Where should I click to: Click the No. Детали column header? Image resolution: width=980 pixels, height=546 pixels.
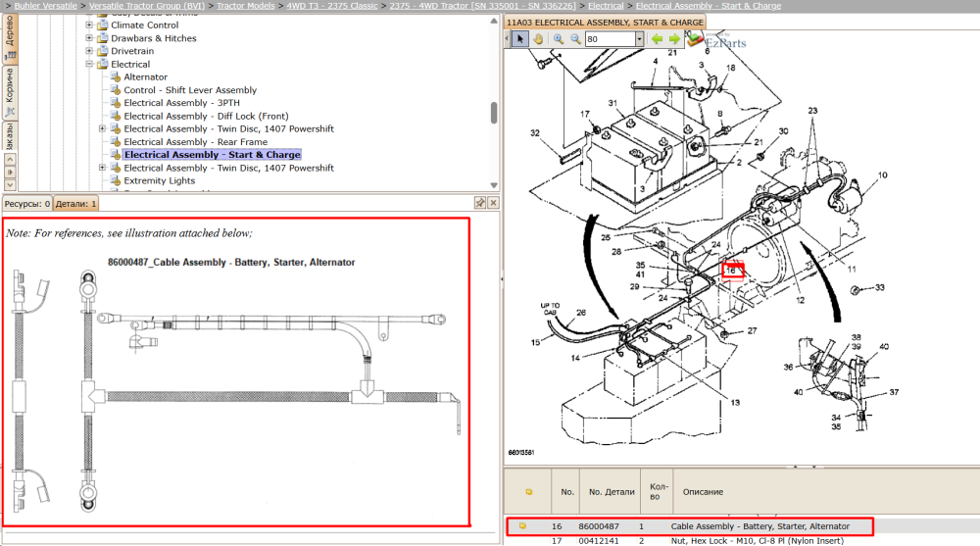coord(612,491)
